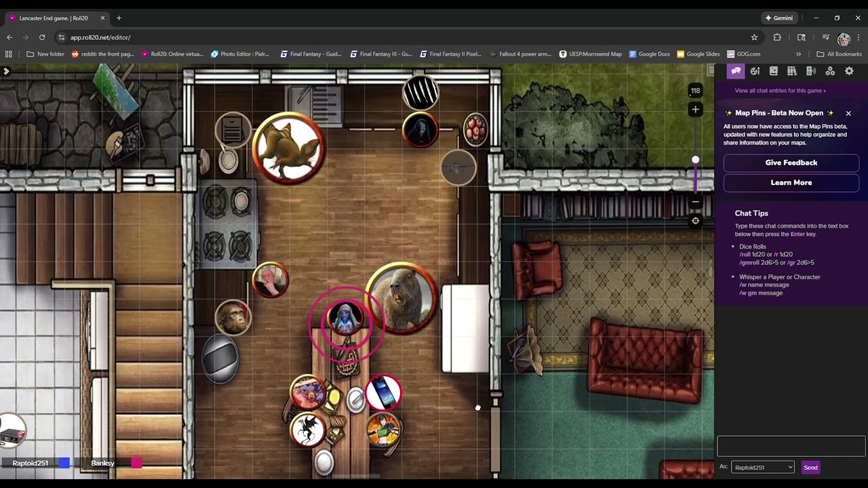Click the player avatar thumbnail above Raptoid251
Viewport: 868px width, 488px height.
tap(12, 430)
